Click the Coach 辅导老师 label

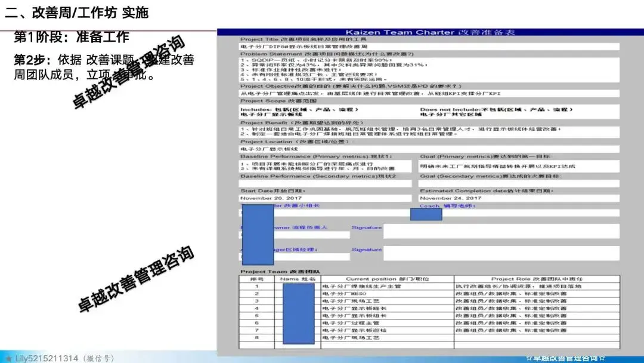click(x=447, y=205)
